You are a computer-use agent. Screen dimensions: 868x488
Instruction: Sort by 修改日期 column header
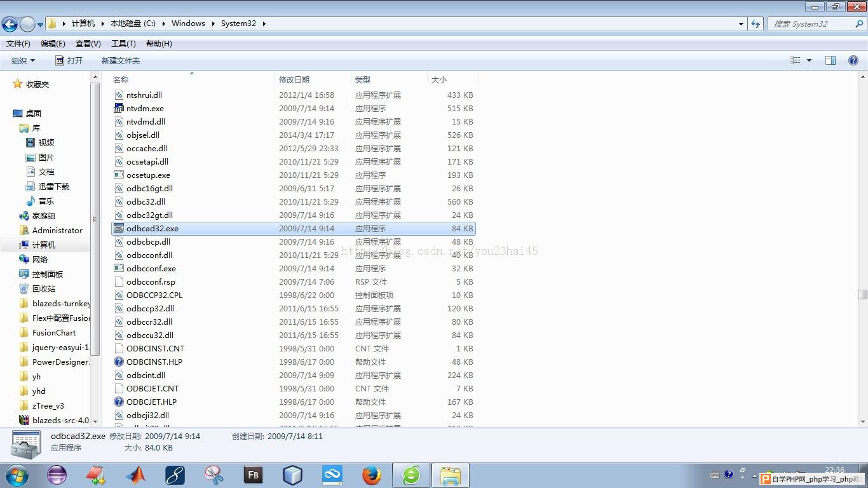tap(313, 79)
